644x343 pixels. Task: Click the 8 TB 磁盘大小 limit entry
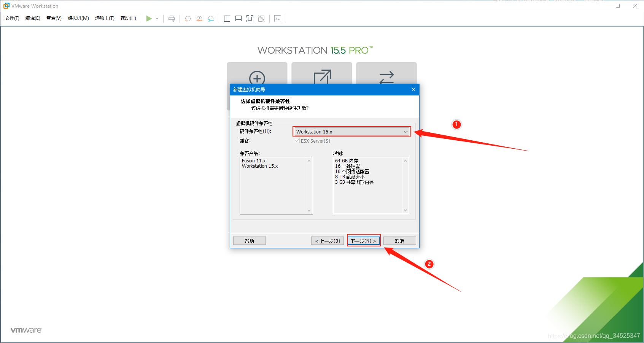350,177
